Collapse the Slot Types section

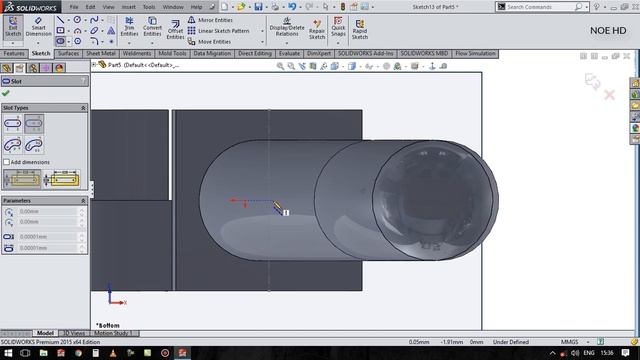[x=83, y=108]
